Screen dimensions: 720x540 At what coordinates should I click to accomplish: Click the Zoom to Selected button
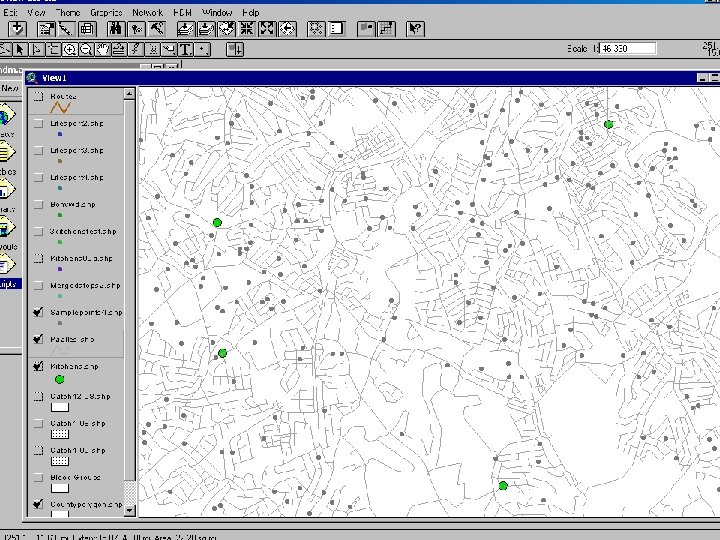[x=226, y=29]
